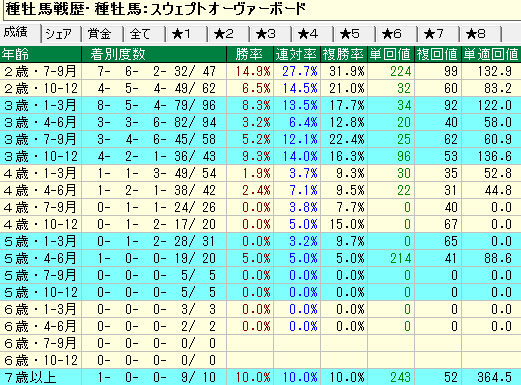521x385 pixels.
Task: Click the 4- 5- 4- 49/ 62 record
Action: 157,88
